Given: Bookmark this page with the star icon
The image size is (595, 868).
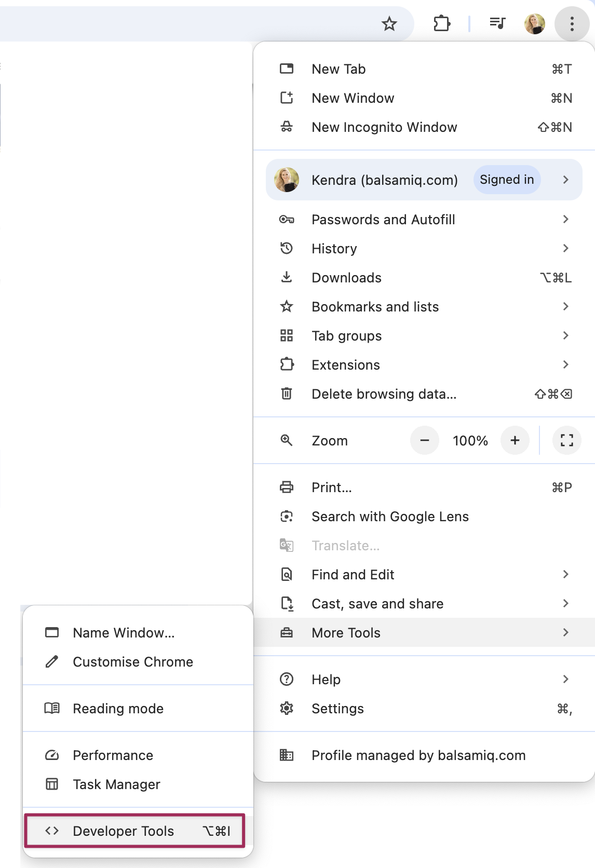Looking at the screenshot, I should click(x=389, y=24).
